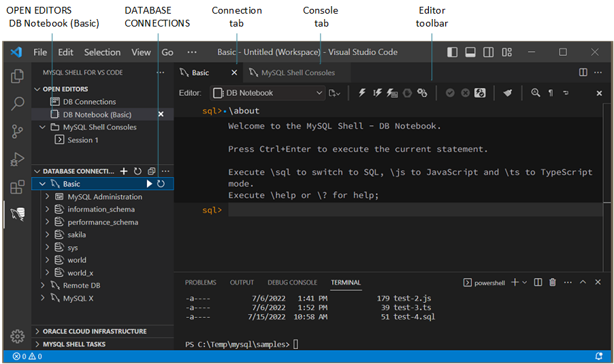Open Run and Debug view
Screen dimensions: 614x364
pos(18,160)
